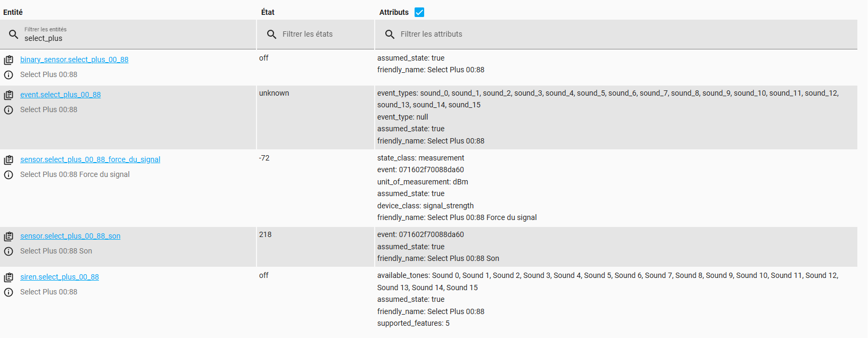Image resolution: width=868 pixels, height=338 pixels.
Task: Open siren.select_plus_00_88 link
Action: coord(60,277)
